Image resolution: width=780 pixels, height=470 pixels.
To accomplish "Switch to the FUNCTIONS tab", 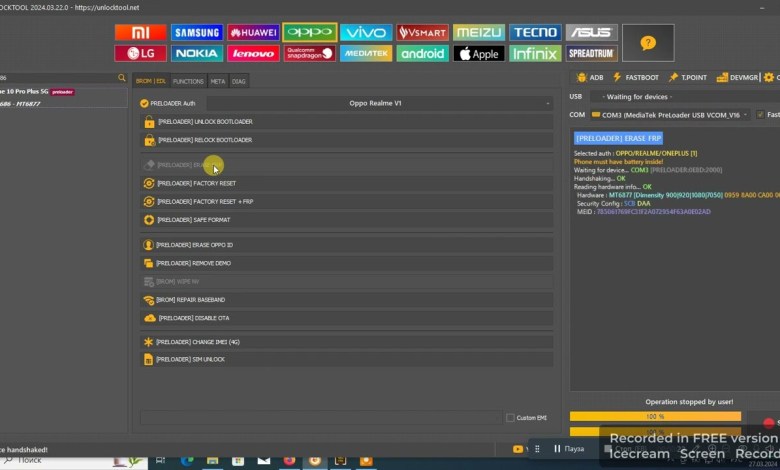I will pyautogui.click(x=188, y=81).
